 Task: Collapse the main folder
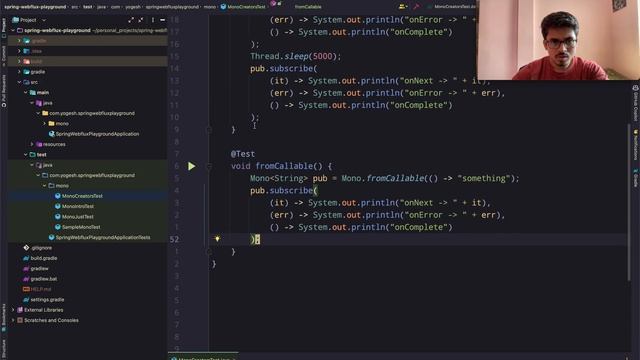coord(26,92)
